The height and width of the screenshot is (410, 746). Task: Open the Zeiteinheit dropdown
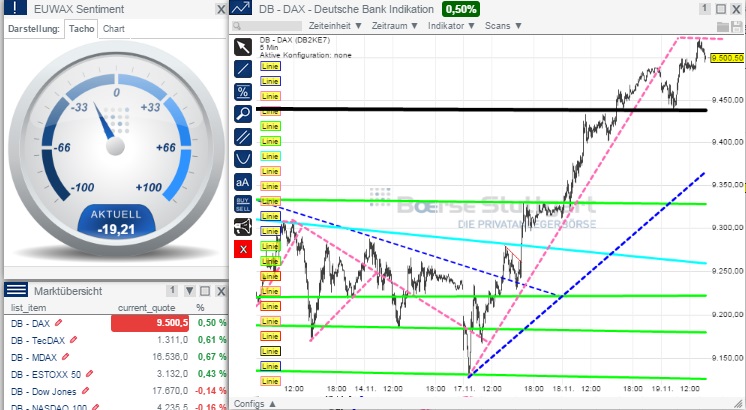tap(335, 26)
